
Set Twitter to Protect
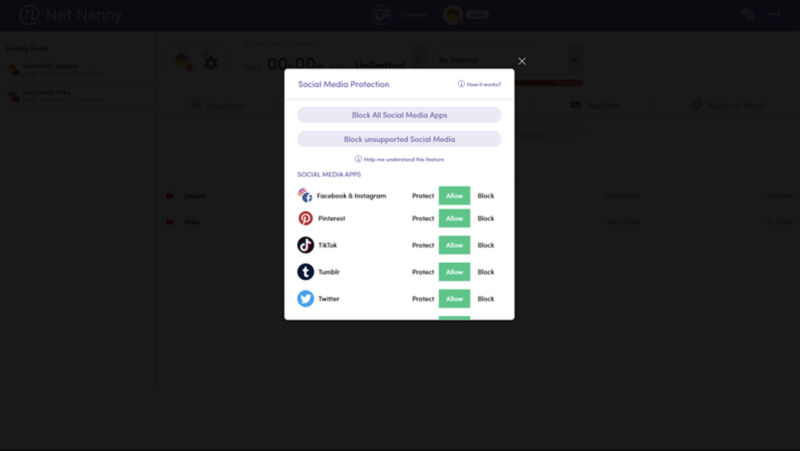point(423,299)
